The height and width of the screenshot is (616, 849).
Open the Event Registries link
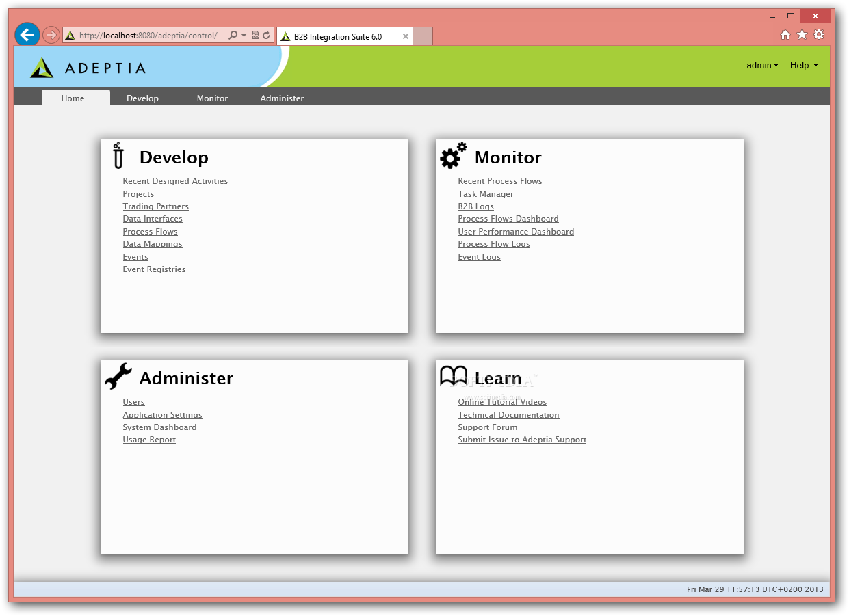tap(154, 269)
